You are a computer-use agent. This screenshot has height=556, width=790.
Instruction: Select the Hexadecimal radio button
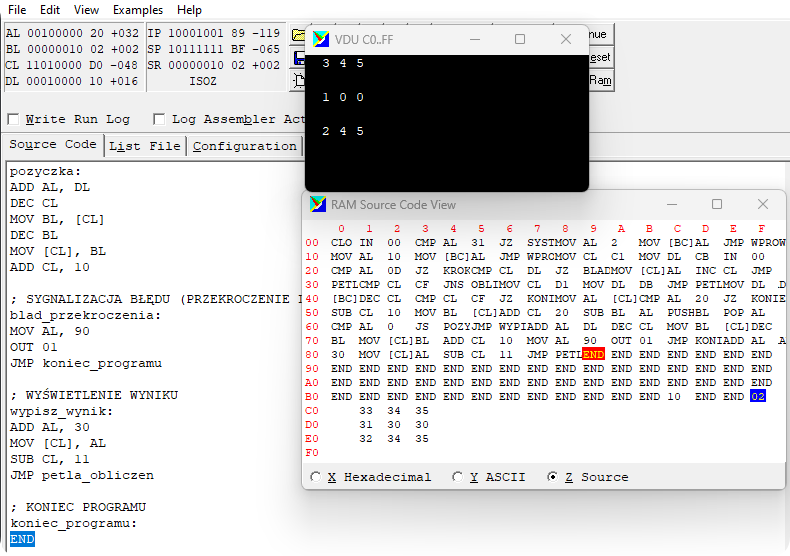tap(317, 477)
